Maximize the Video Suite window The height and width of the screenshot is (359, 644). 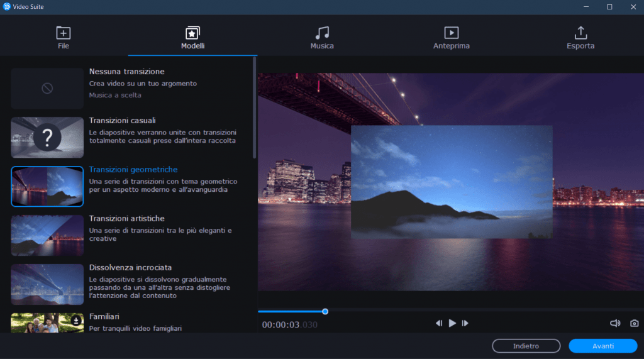(609, 7)
